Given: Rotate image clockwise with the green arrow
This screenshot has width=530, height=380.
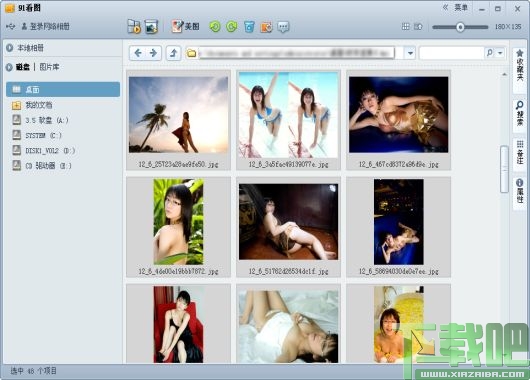Looking at the screenshot, I should (x=232, y=26).
